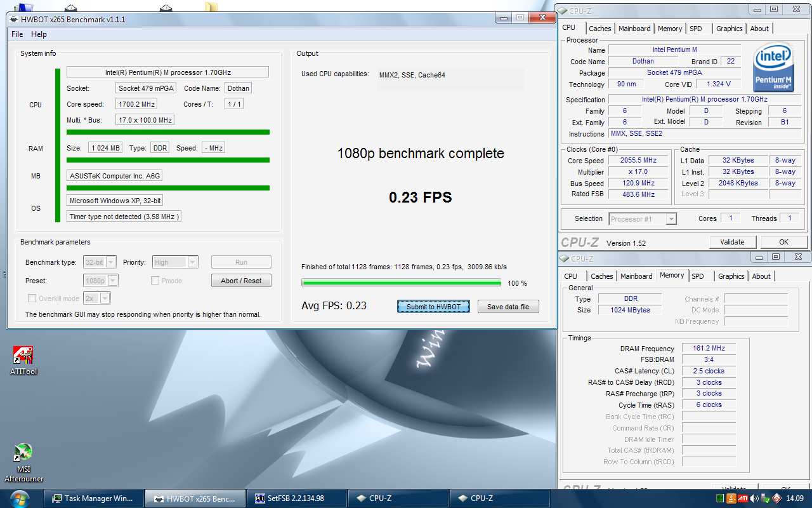The height and width of the screenshot is (508, 812).
Task: Click the volume speaker tray icon
Action: 754,498
